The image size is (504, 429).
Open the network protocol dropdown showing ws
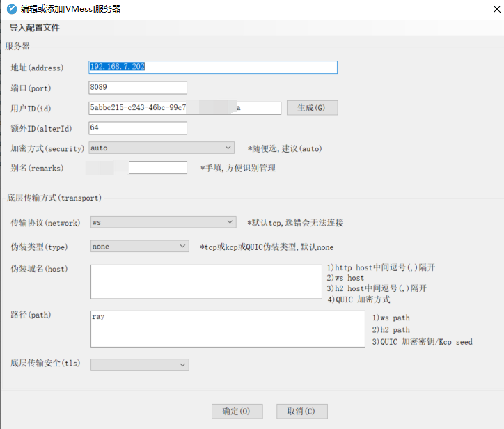164,222
